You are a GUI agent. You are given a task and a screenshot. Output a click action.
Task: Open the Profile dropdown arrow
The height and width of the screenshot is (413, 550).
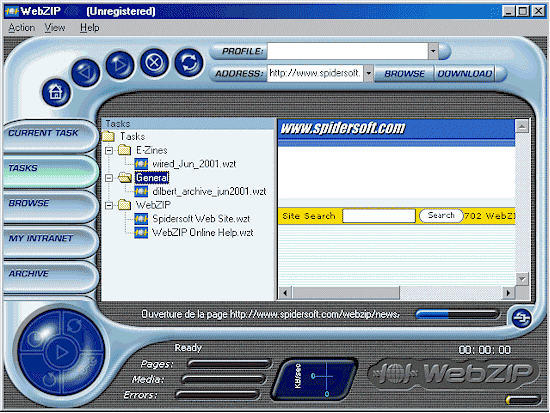[433, 51]
